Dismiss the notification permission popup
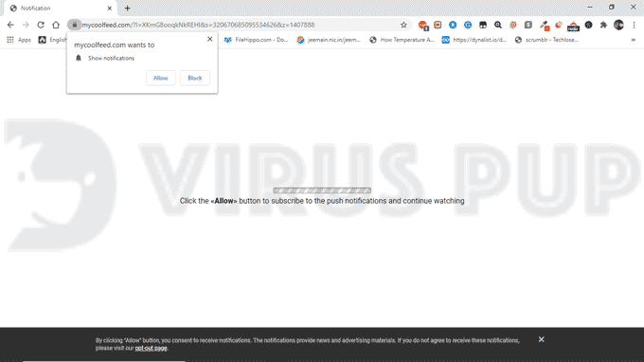 (210, 39)
